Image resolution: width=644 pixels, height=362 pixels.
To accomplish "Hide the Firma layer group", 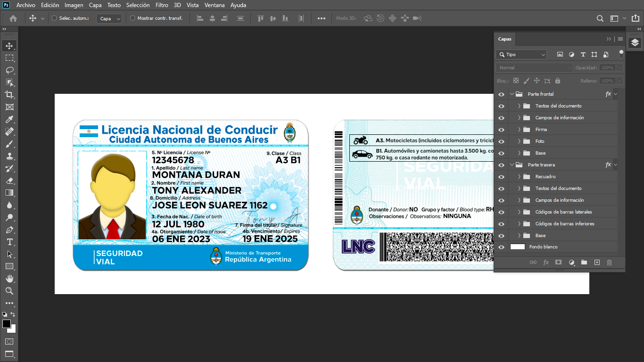I will 501,130.
